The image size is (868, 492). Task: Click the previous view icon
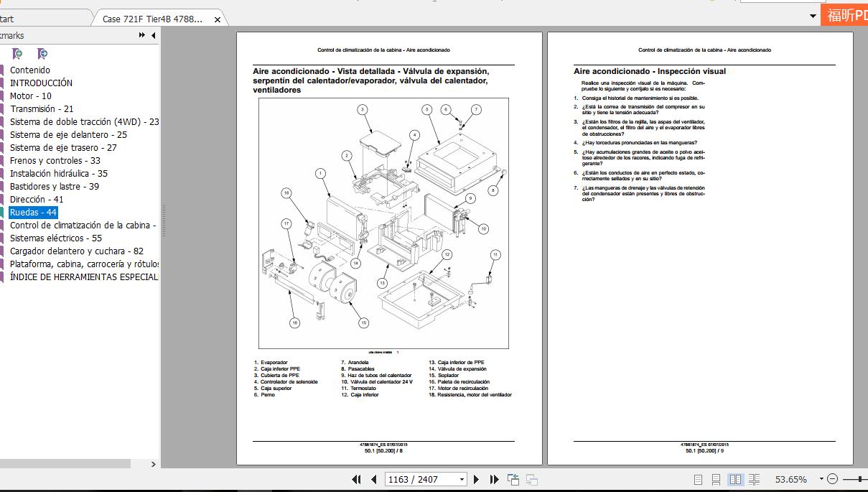[x=513, y=479]
